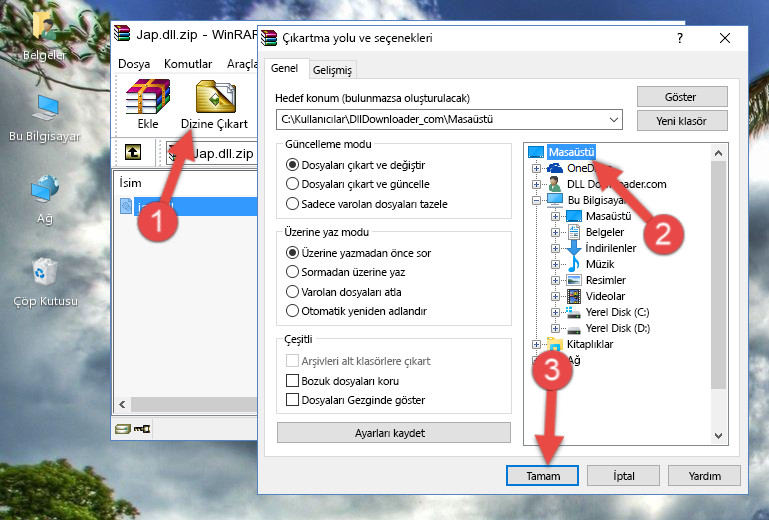Click folder tree vertical scrollbar thumb

(x=718, y=275)
